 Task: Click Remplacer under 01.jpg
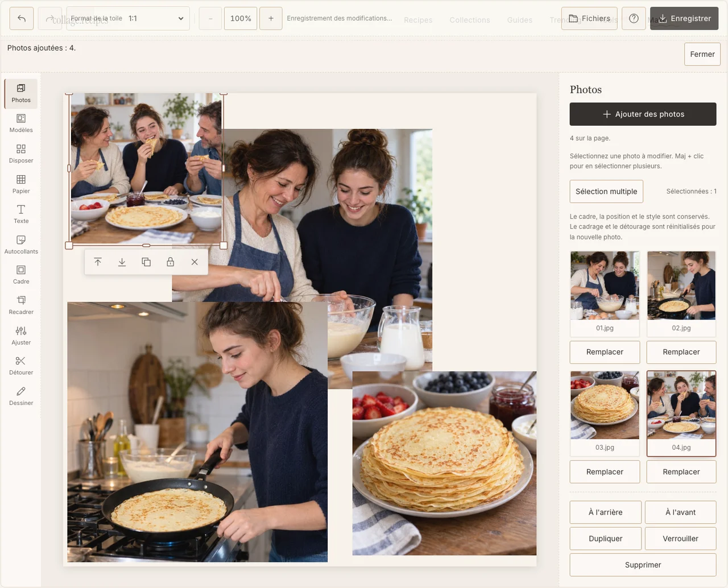click(605, 352)
